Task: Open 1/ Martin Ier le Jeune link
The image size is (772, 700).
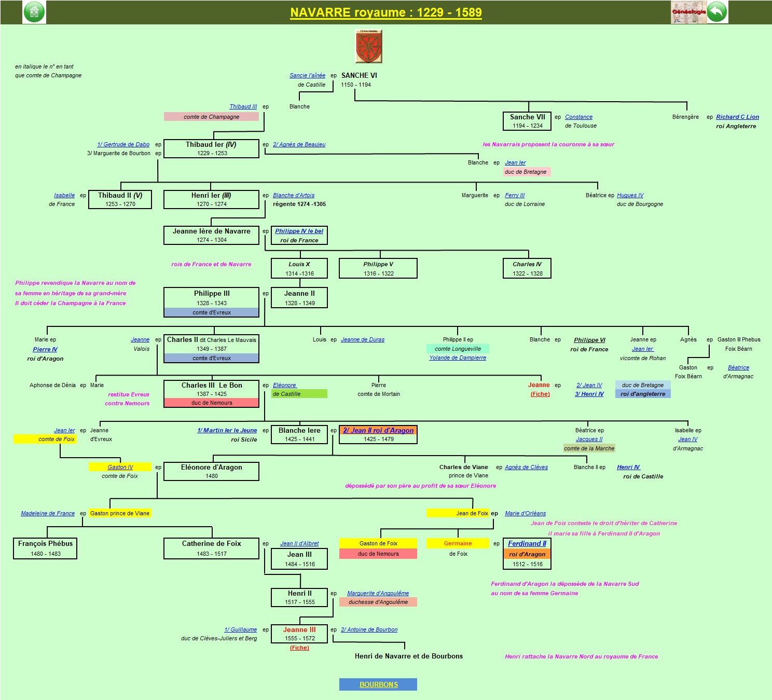Action: click(227, 430)
